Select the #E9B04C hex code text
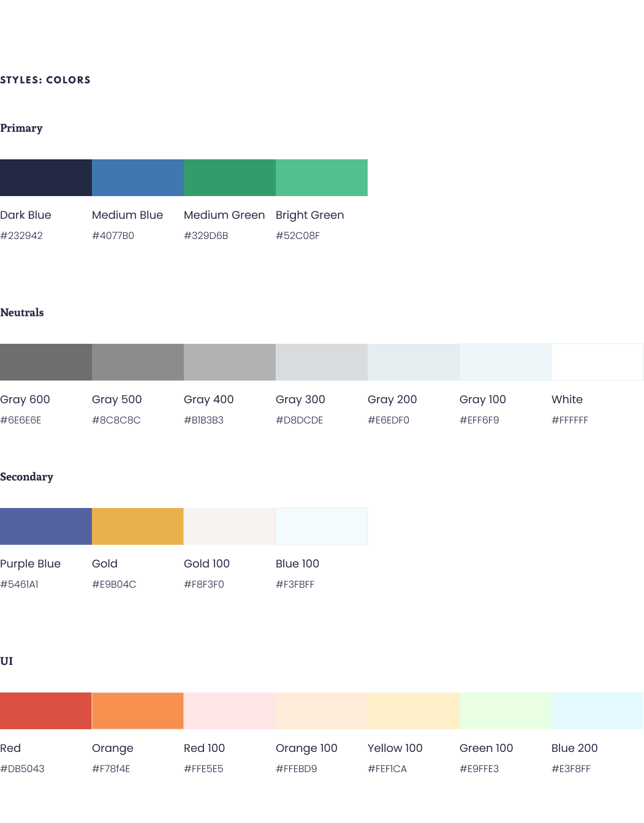The width and height of the screenshot is (644, 823). pyautogui.click(x=113, y=584)
